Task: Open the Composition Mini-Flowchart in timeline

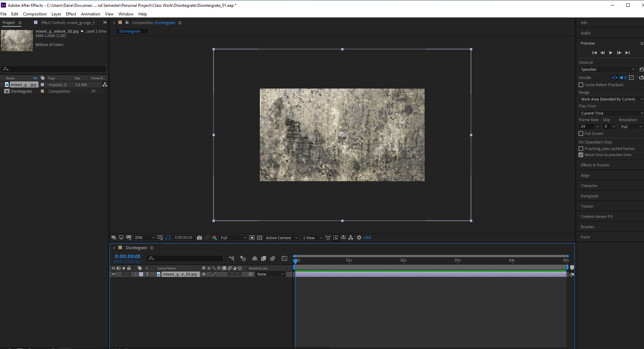Action: coord(231,258)
